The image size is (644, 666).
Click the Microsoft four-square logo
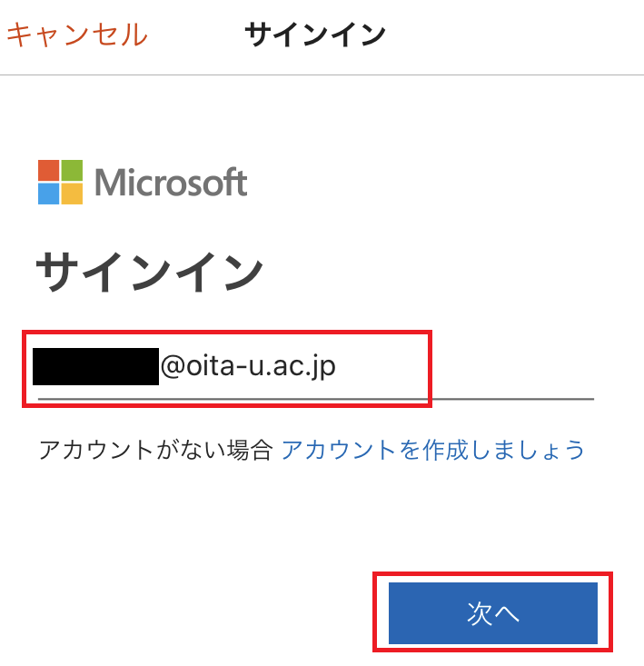(x=60, y=183)
